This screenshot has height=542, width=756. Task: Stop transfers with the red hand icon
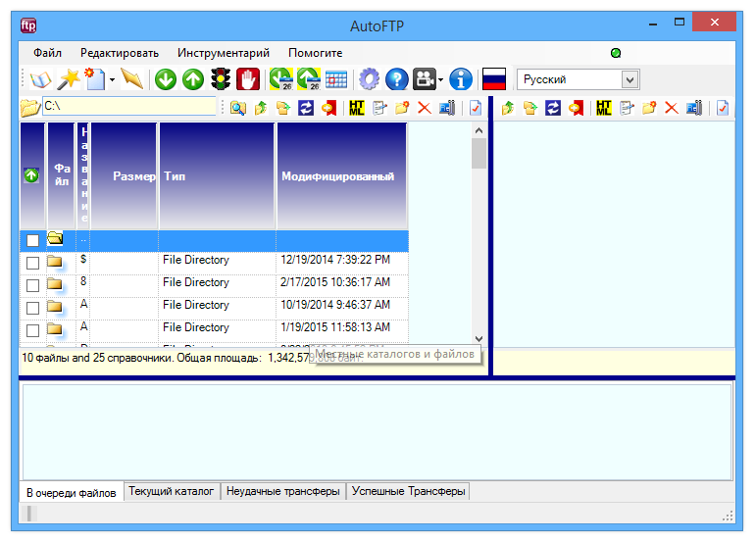[x=248, y=79]
